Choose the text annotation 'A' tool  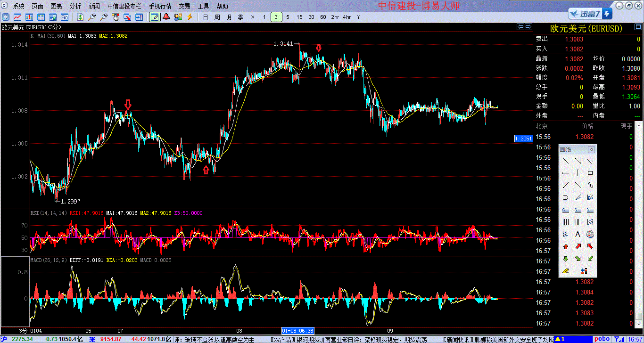click(578, 234)
